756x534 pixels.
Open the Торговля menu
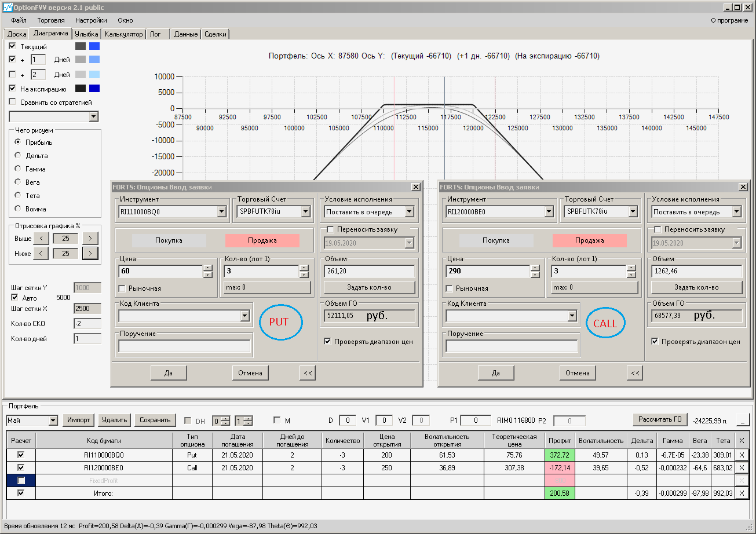tap(51, 20)
